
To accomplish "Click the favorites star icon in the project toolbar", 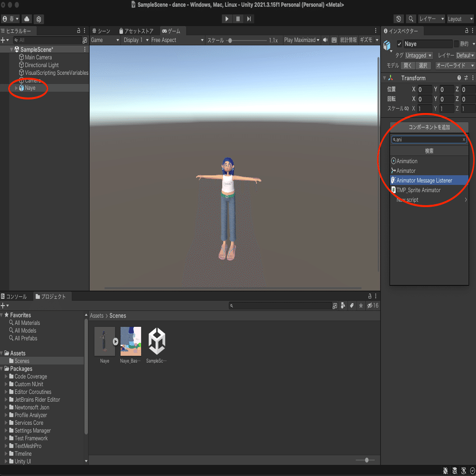I will [x=361, y=306].
